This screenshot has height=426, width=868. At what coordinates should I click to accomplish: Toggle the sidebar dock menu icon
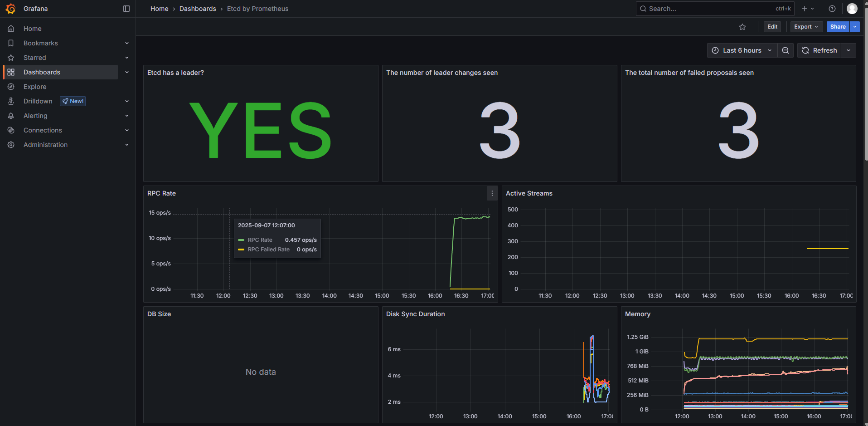[126, 9]
